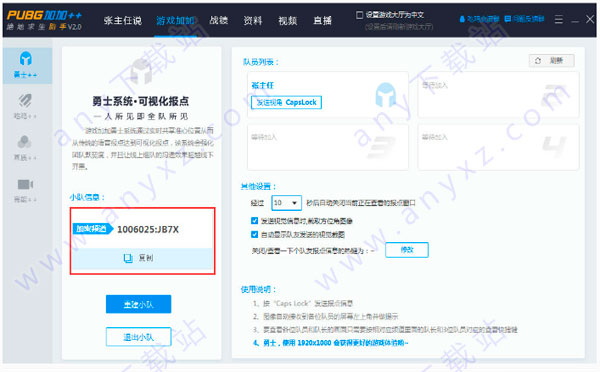Screen dimensions: 600x372
Task: Click the 使用说明 section heading
Action: pos(258,289)
